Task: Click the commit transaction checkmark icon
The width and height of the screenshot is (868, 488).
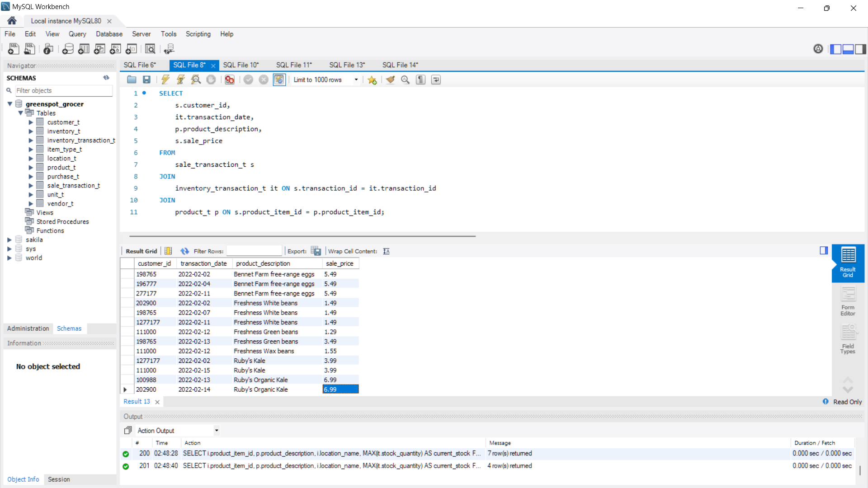Action: (248, 80)
